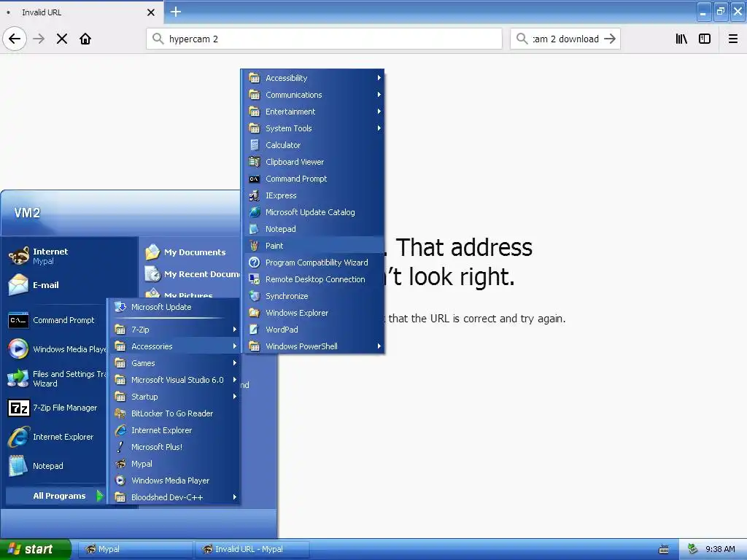Viewport: 747px width, 560px height.
Task: Expand the Windows PowerShell submenu
Action: point(313,346)
